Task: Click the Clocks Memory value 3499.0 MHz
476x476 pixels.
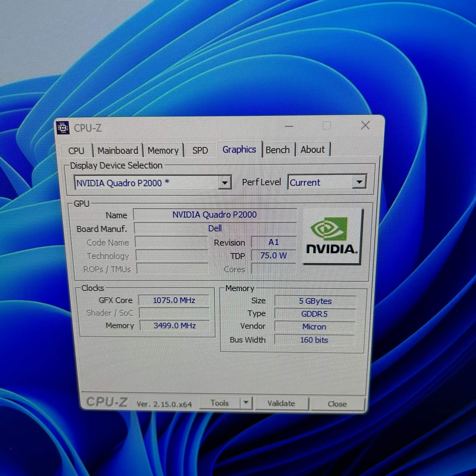Action: [x=175, y=326]
